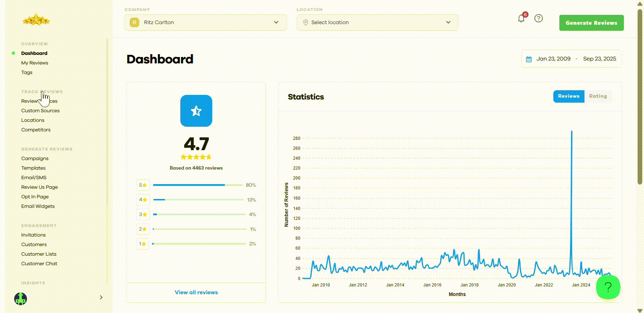Click the blue star rating badge
The height and width of the screenshot is (313, 644).
coord(196,111)
